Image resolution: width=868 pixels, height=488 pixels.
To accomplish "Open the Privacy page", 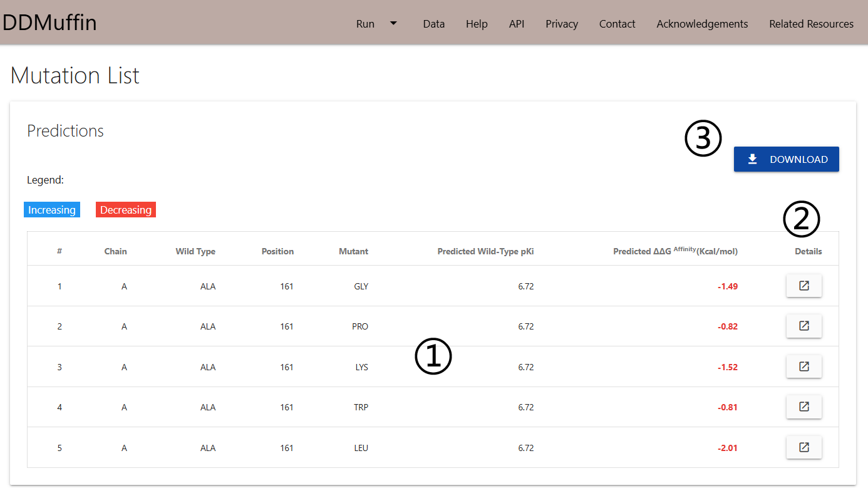I will click(561, 24).
